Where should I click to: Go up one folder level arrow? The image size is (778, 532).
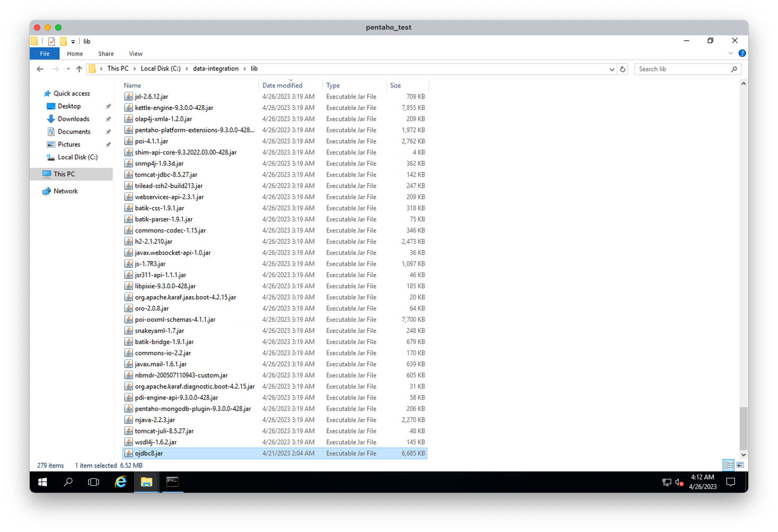(x=79, y=69)
